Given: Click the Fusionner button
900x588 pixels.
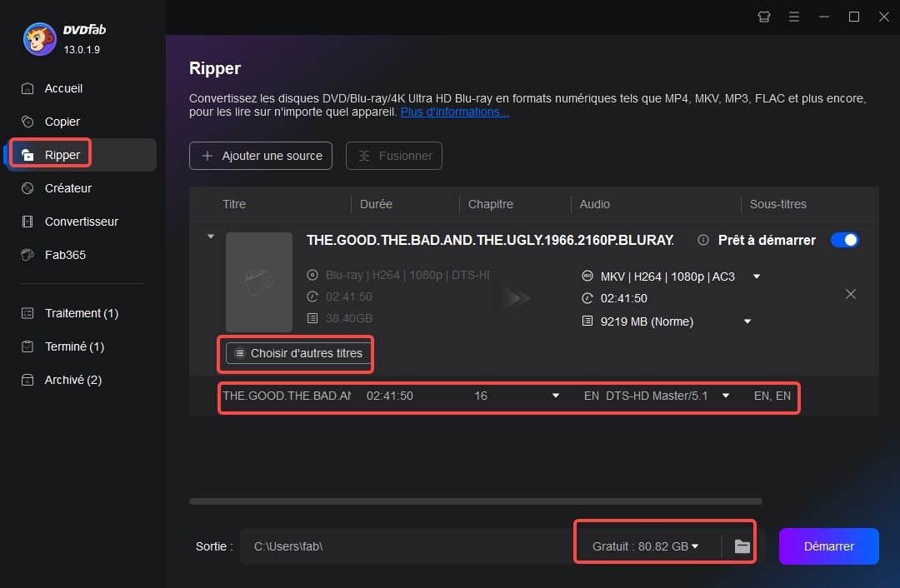Looking at the screenshot, I should pos(393,156).
